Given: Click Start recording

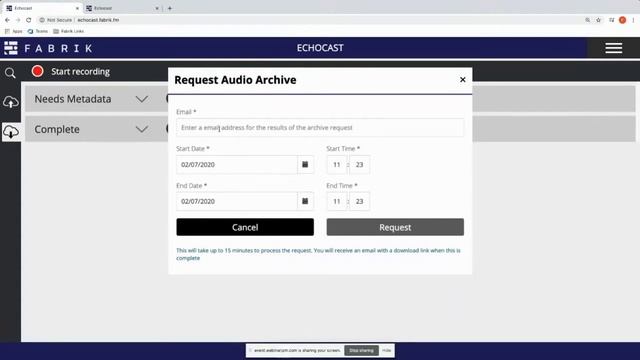Looking at the screenshot, I should [x=80, y=71].
